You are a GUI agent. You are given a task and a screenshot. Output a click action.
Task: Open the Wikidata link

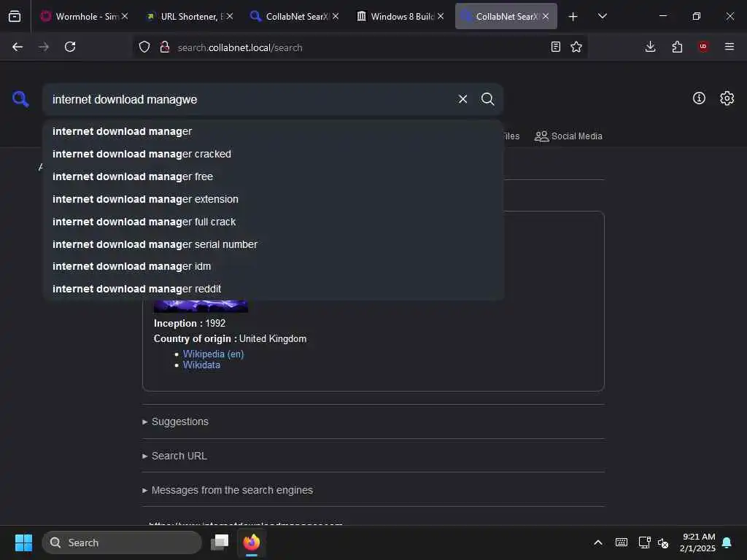pos(201,365)
